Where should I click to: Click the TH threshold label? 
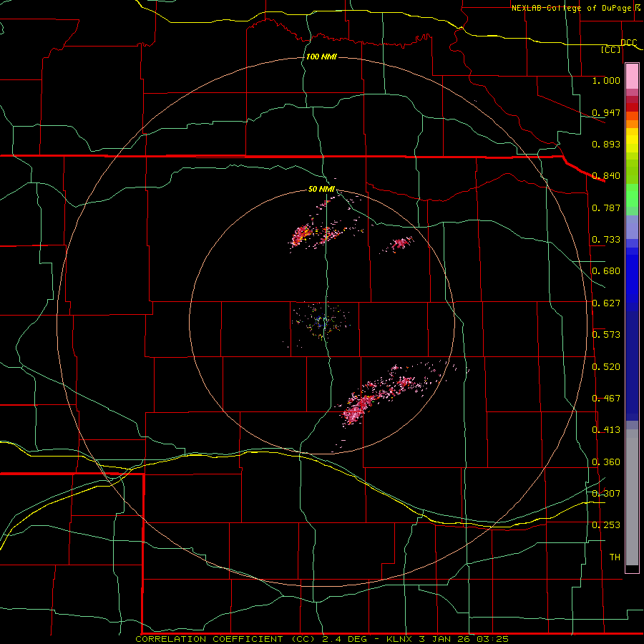coord(615,557)
